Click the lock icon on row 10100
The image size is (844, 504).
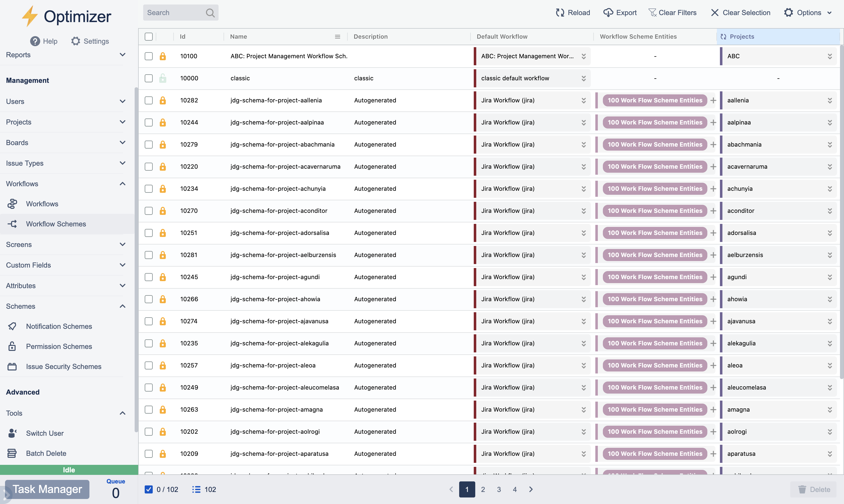pyautogui.click(x=163, y=56)
